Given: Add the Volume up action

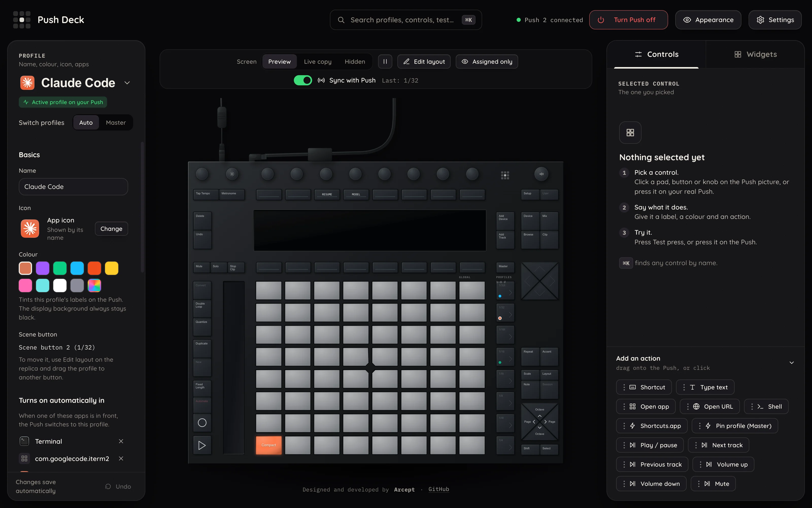Looking at the screenshot, I should (x=723, y=464).
